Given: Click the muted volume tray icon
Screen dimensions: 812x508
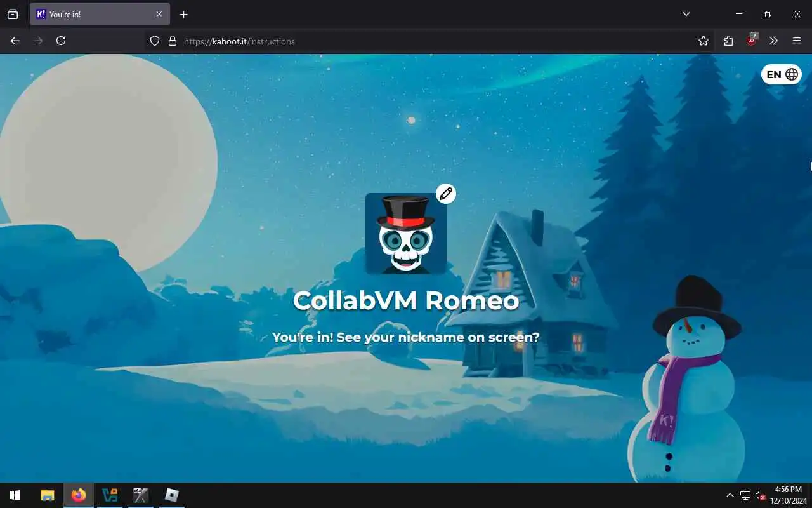Looking at the screenshot, I should (x=761, y=495).
